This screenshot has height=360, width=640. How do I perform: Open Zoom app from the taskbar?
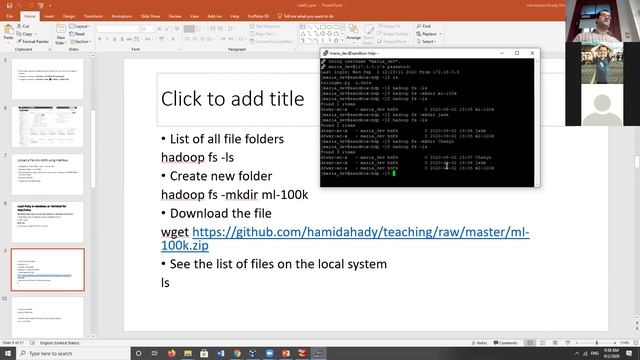click(x=269, y=353)
